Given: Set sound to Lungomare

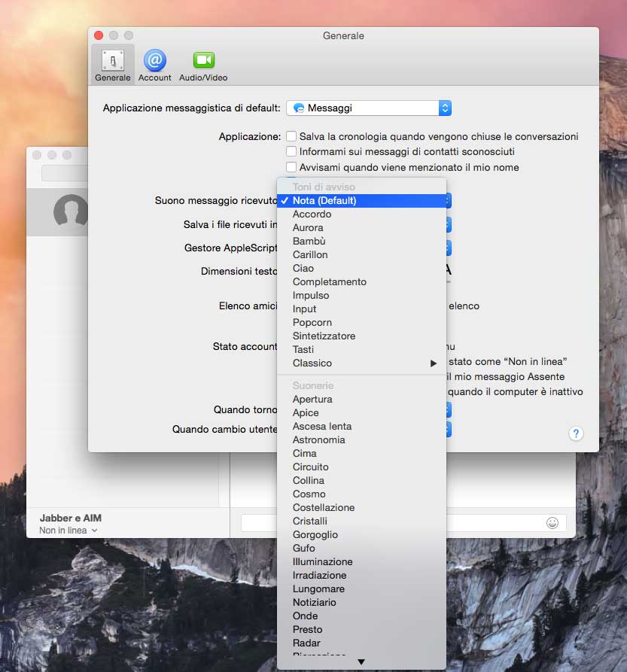Looking at the screenshot, I should pyautogui.click(x=361, y=589).
